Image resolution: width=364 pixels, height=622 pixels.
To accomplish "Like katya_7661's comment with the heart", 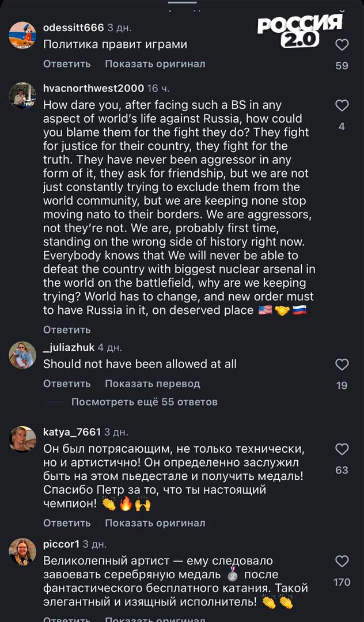I will (x=342, y=449).
